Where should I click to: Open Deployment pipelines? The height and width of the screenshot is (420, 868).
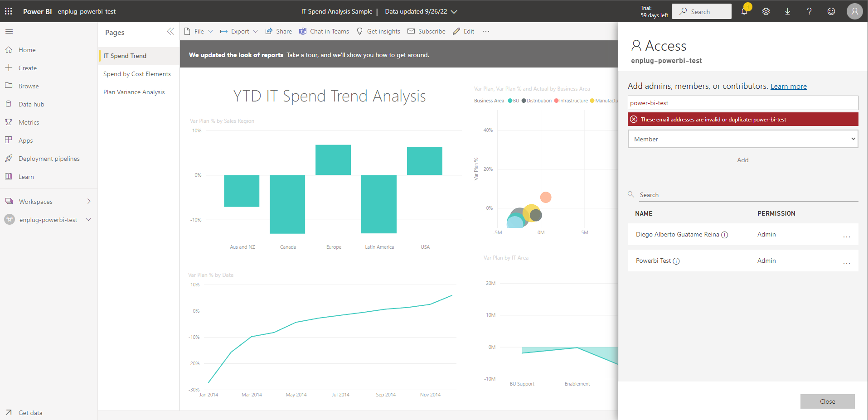48,159
